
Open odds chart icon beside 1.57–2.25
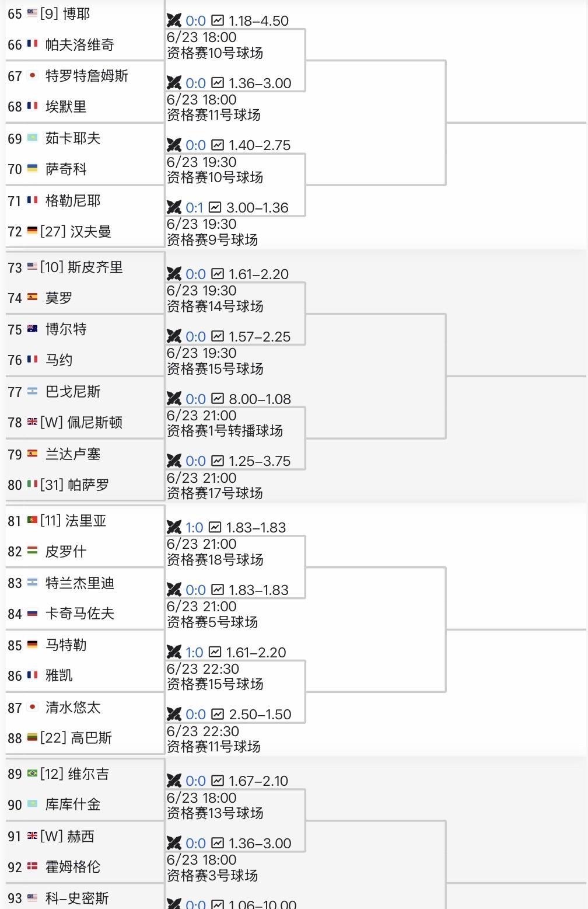pos(218,336)
